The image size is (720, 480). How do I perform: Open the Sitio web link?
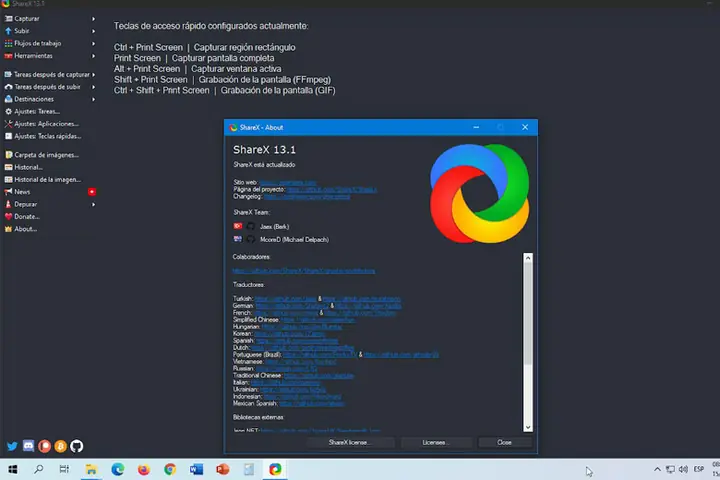288,182
